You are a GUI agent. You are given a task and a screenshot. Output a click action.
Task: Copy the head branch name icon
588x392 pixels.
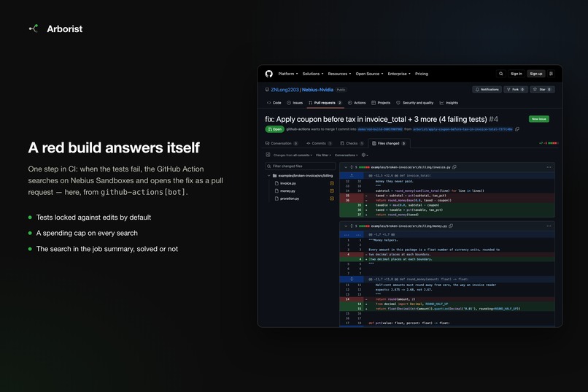[517, 129]
